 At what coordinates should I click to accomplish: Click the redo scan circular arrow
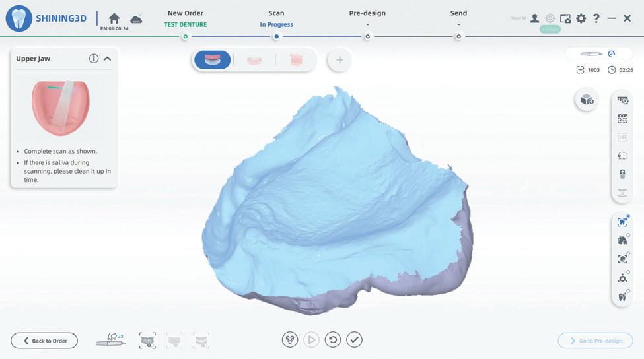pos(333,340)
